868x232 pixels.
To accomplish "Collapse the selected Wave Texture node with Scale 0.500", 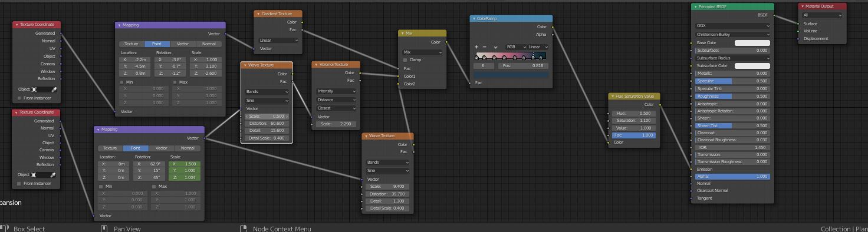I will (x=245, y=65).
